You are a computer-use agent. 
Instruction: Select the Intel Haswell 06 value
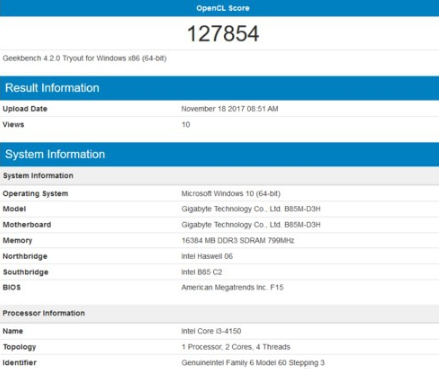click(207, 256)
